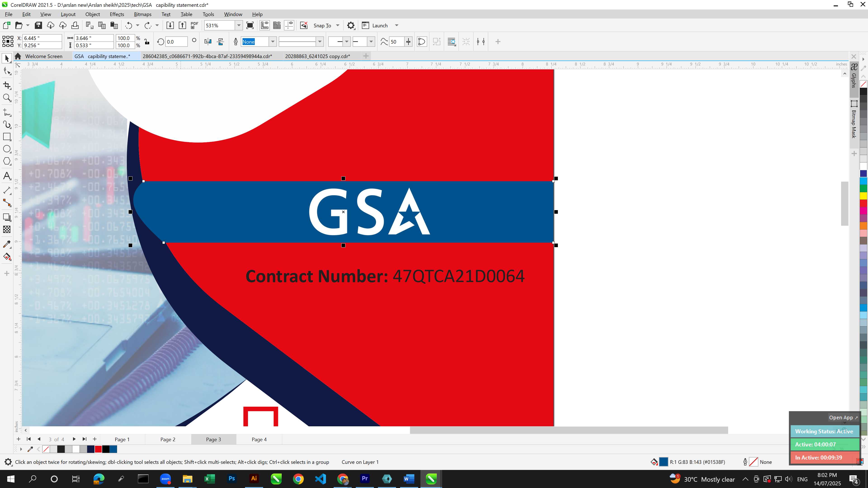Click yellow swatch in right color palette

pyautogui.click(x=863, y=196)
